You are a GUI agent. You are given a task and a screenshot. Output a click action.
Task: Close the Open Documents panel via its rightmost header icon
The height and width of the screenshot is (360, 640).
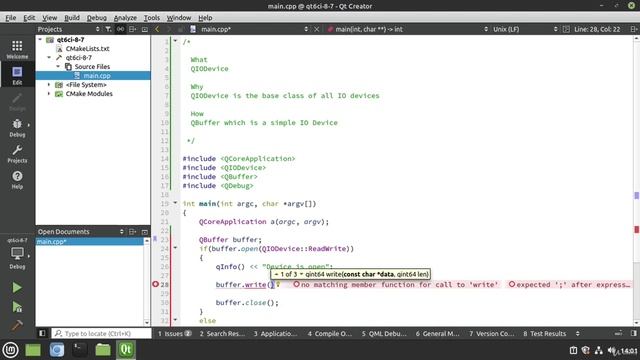pos(144,231)
